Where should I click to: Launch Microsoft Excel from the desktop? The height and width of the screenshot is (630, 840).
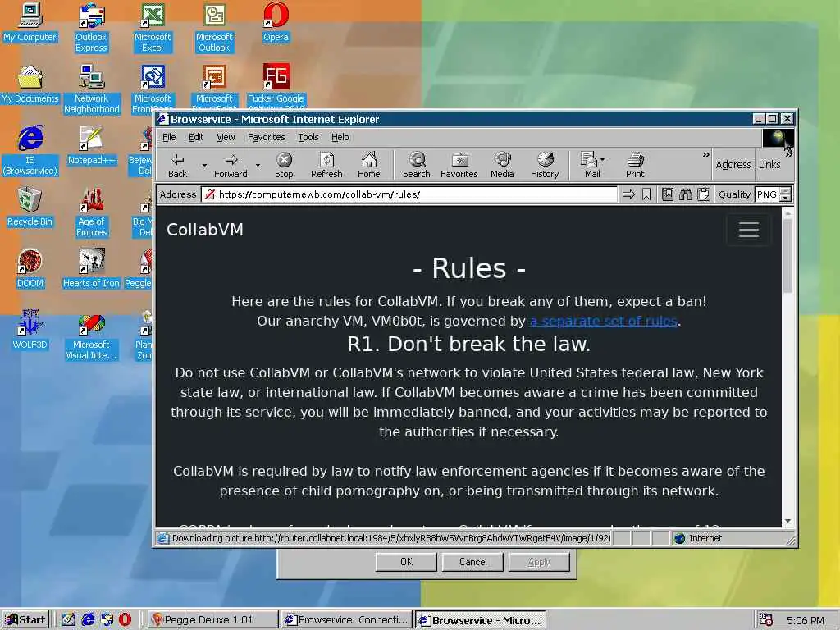(153, 28)
